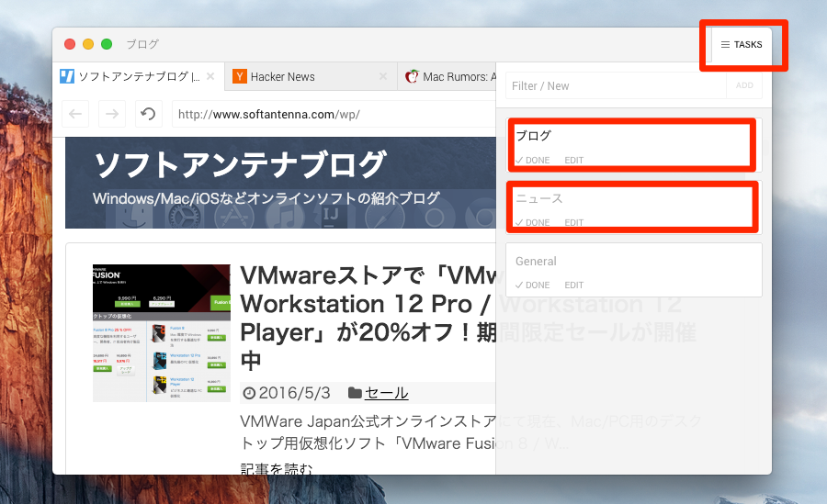Open the ソフトアンテナブログ site header title
827x504 pixels.
[240, 164]
